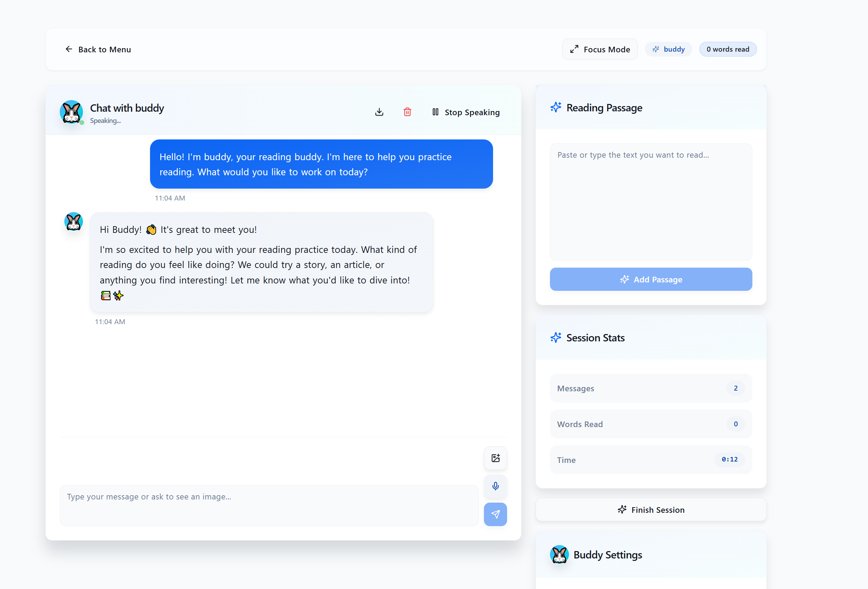Click into the chat message input field
The height and width of the screenshot is (589, 868).
[x=269, y=505]
